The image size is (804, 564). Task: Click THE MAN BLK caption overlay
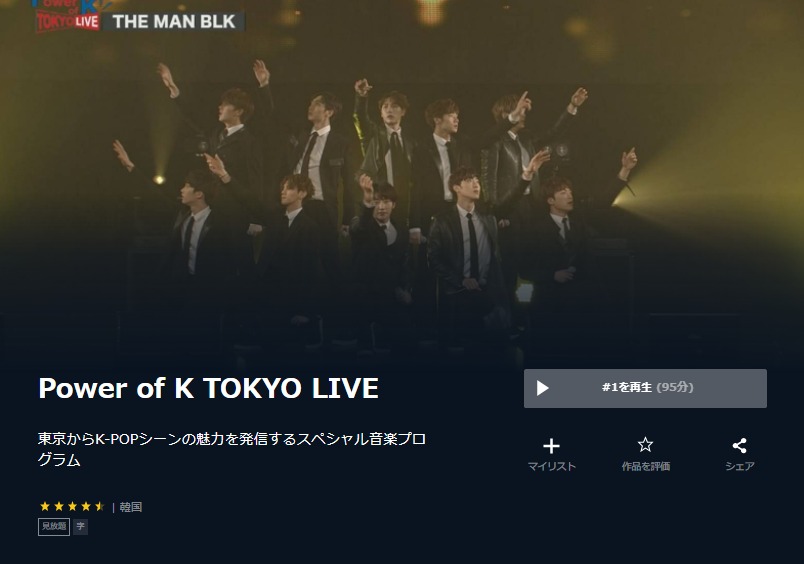[x=174, y=22]
